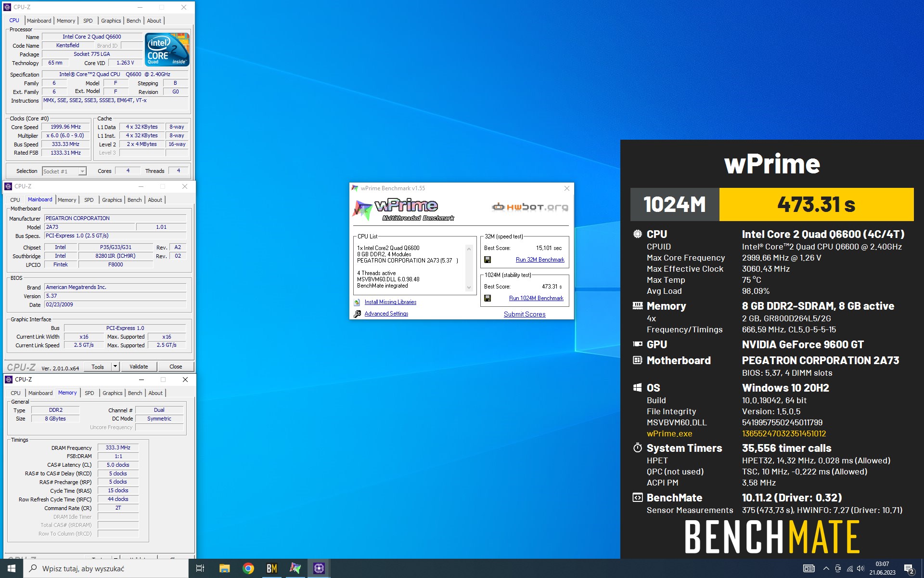Close the wPrime Benchmark window
This screenshot has width=924, height=578.
[x=566, y=188]
